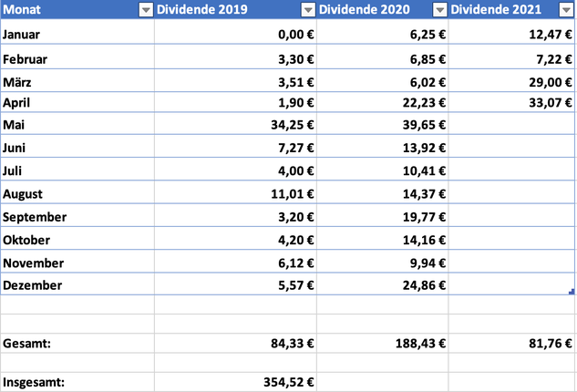This screenshot has width=577, height=392.
Task: Select the Dividende 2021 header text
Action: click(x=496, y=9)
